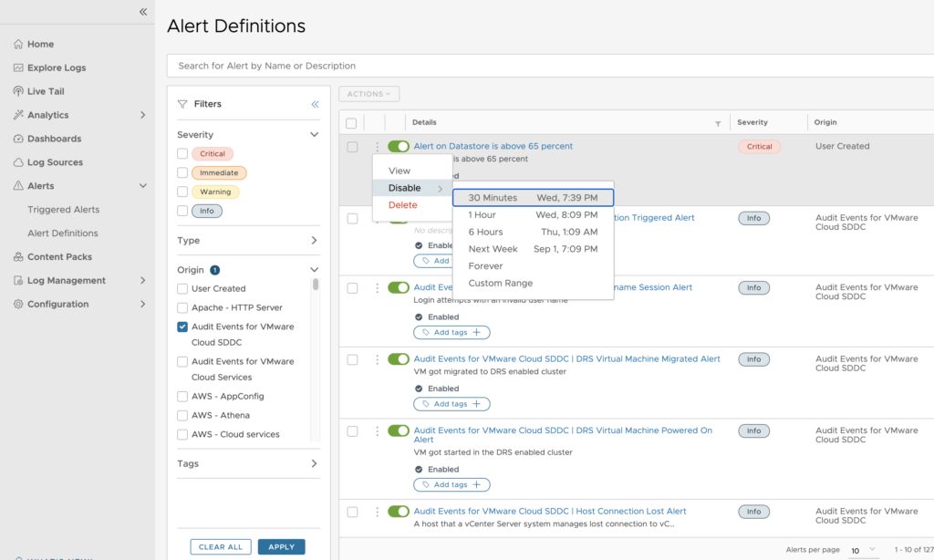934x560 pixels.
Task: Open the Details column filter icon
Action: click(x=718, y=123)
